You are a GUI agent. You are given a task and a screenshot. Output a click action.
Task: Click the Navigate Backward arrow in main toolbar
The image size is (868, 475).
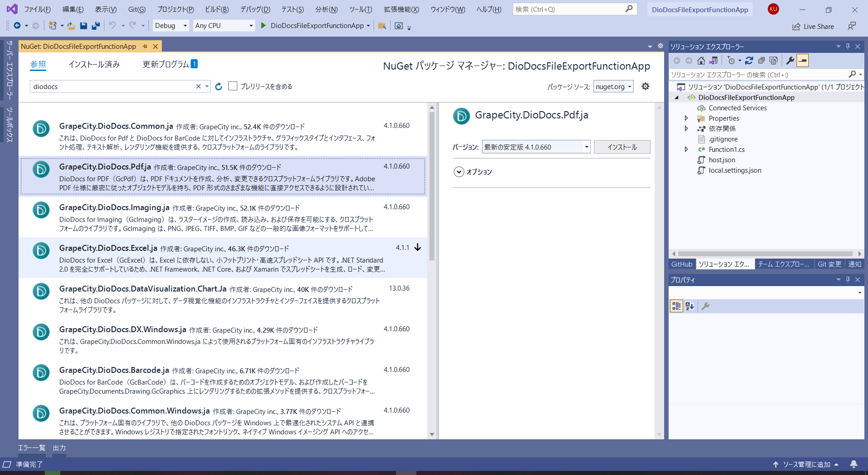[x=17, y=26]
